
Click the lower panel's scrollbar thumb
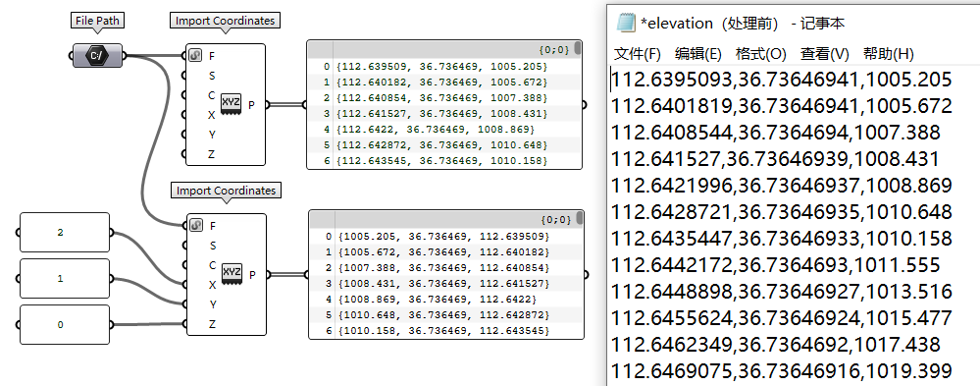579,218
